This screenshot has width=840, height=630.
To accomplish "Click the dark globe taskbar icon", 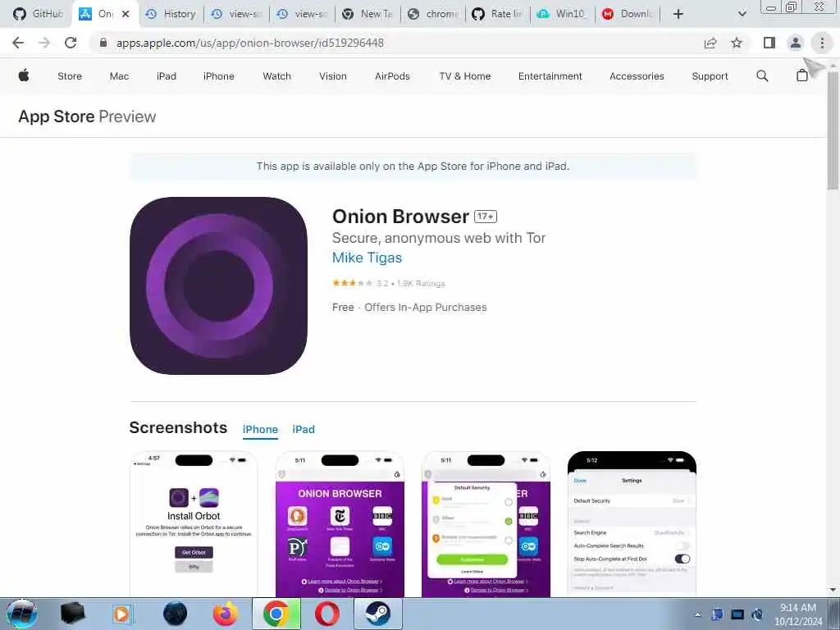I will tap(176, 614).
